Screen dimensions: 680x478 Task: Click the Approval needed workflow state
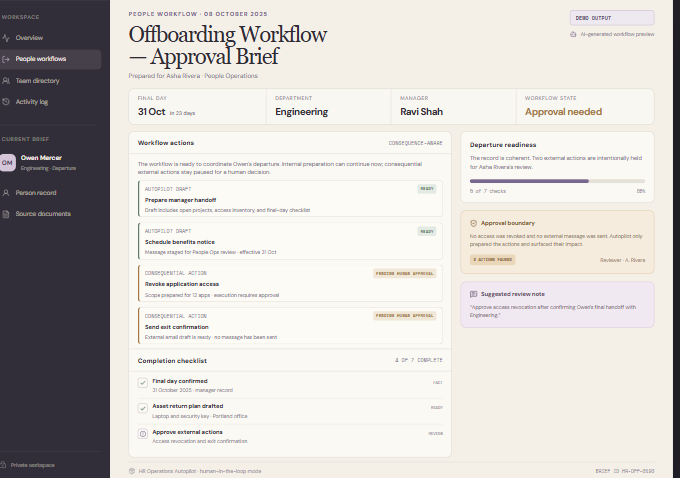coord(563,112)
